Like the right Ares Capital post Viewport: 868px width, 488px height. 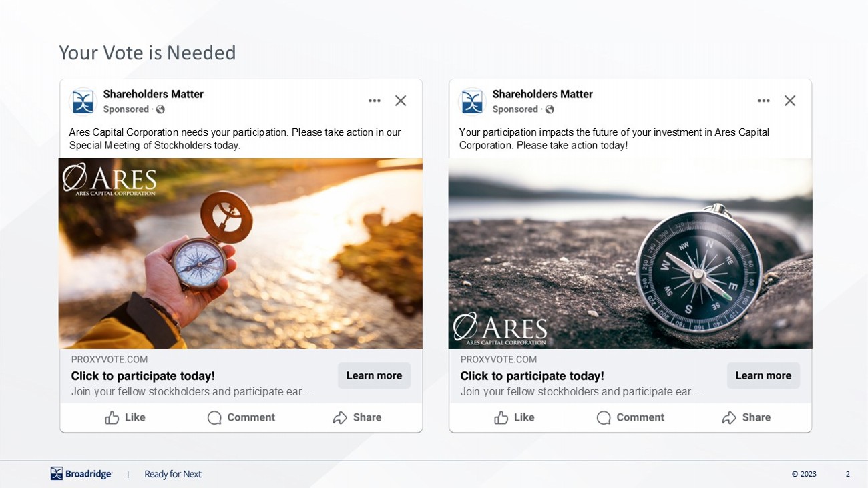[515, 417]
